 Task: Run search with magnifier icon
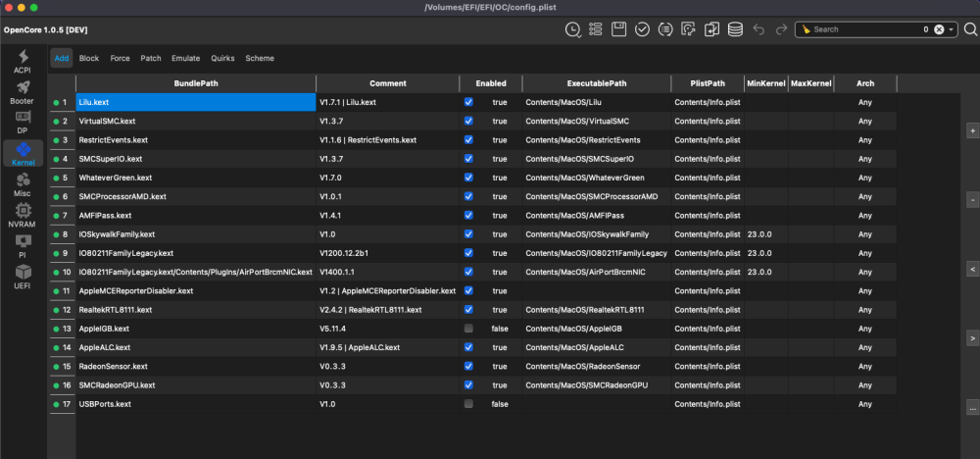click(970, 29)
